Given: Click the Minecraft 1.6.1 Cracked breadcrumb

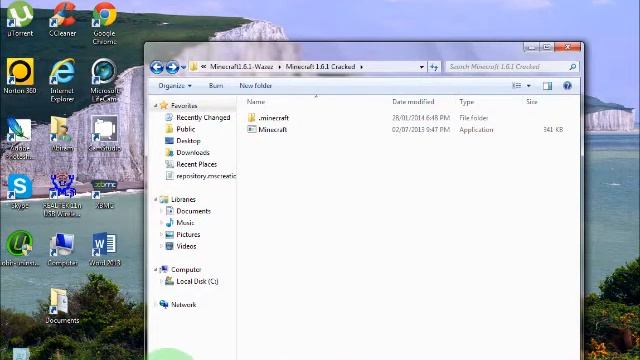Looking at the screenshot, I should coord(320,67).
